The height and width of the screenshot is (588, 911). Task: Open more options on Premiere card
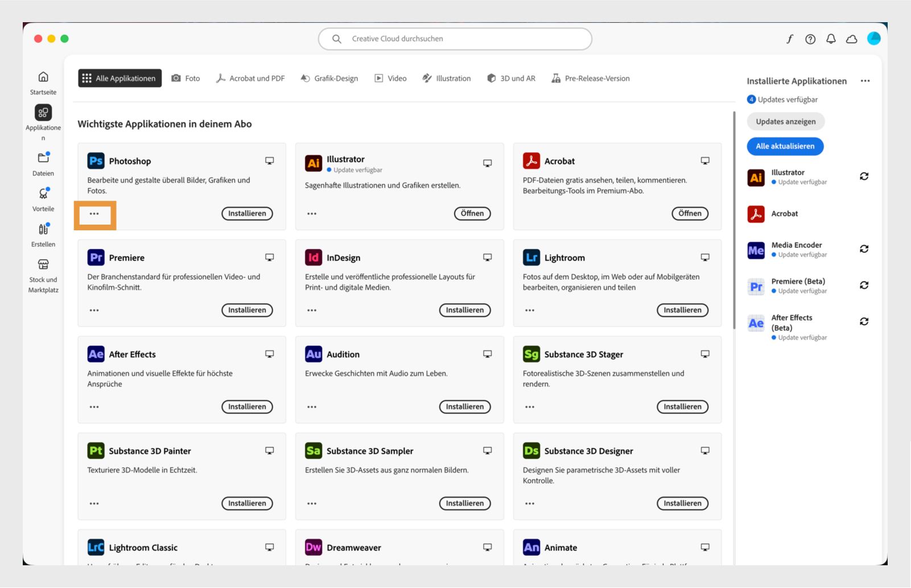(94, 310)
